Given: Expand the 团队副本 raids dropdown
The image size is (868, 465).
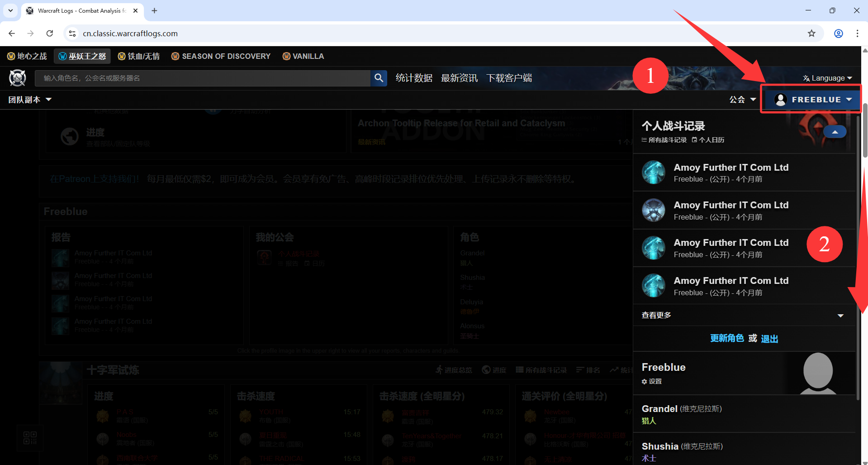Looking at the screenshot, I should tap(30, 100).
